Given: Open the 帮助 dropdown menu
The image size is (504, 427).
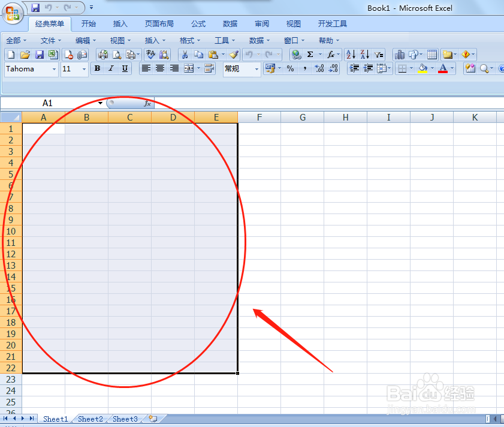Looking at the screenshot, I should [x=329, y=41].
